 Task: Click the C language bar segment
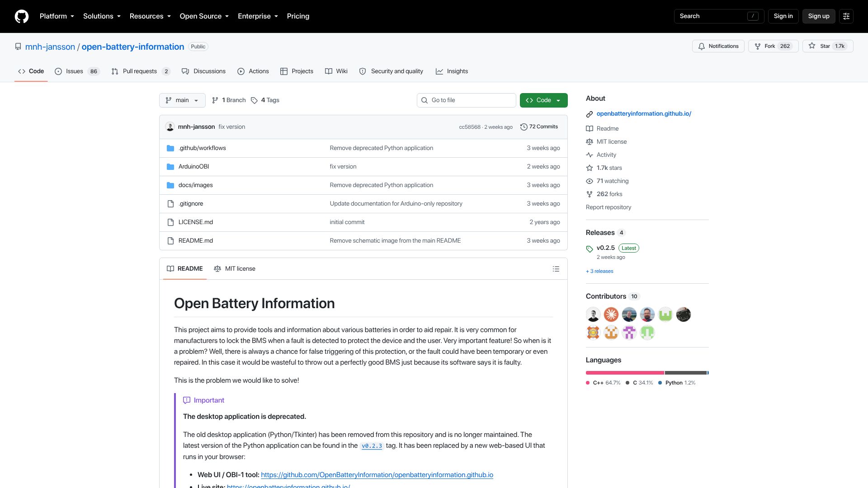point(685,373)
